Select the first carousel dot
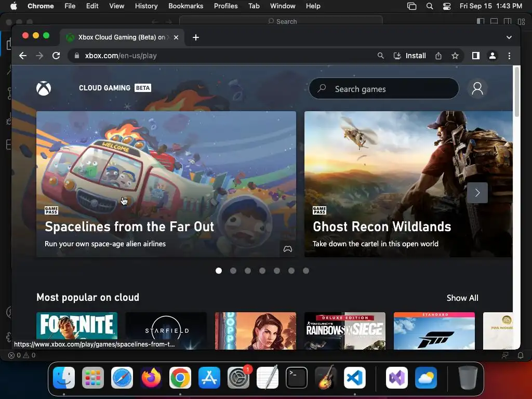532x399 pixels. 219,271
